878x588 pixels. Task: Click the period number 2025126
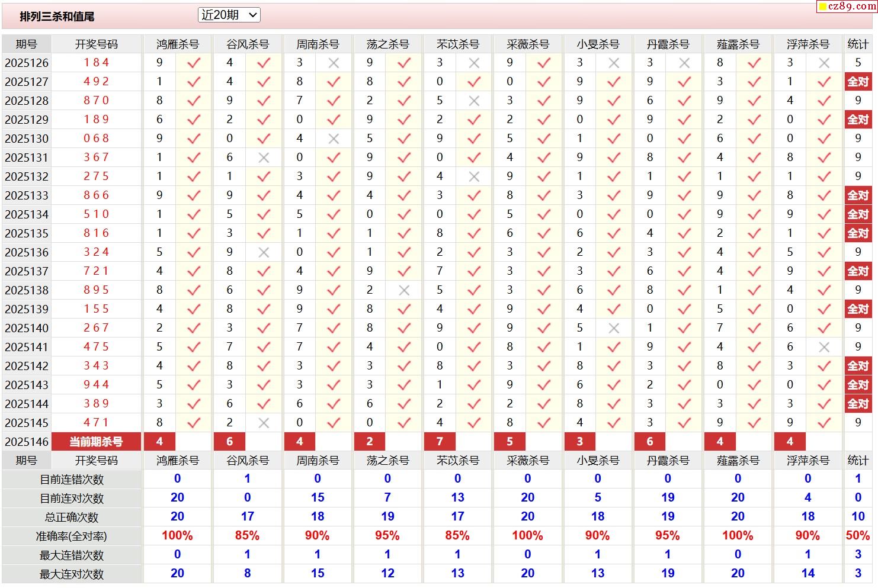click(27, 63)
